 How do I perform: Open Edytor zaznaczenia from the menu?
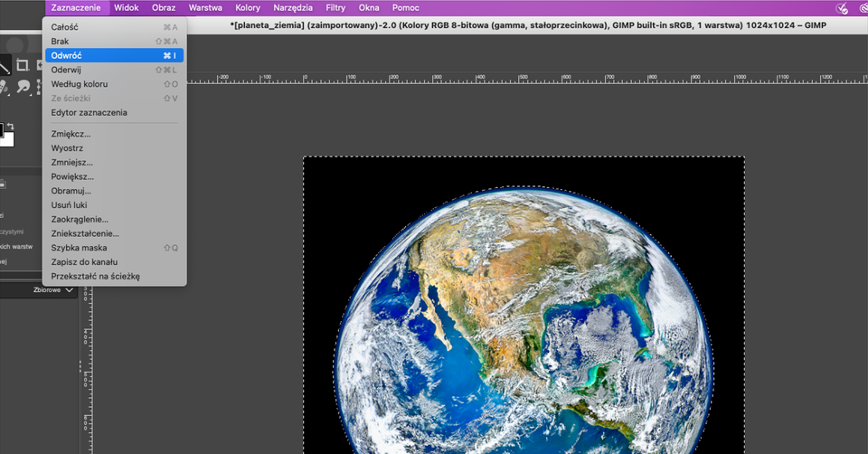click(x=89, y=112)
